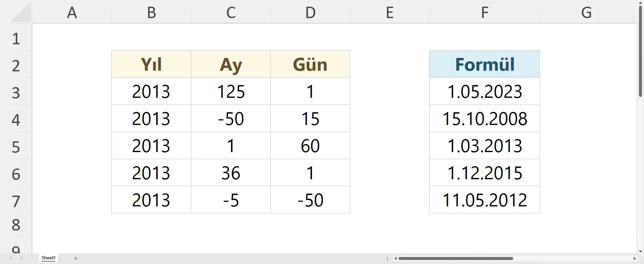644x264 pixels.
Task: Click the Select All corner triangle
Action: (x=20, y=13)
